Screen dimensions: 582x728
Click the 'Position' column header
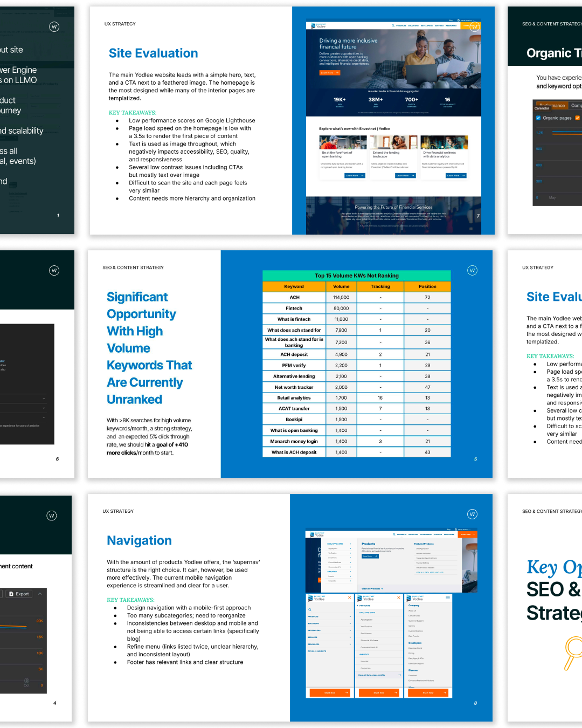pyautogui.click(x=427, y=286)
